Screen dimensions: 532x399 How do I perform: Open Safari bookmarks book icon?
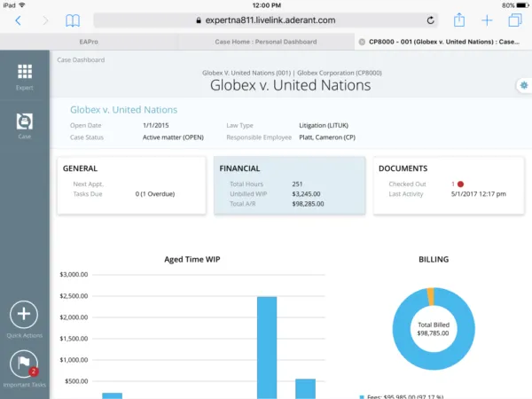[x=73, y=20]
